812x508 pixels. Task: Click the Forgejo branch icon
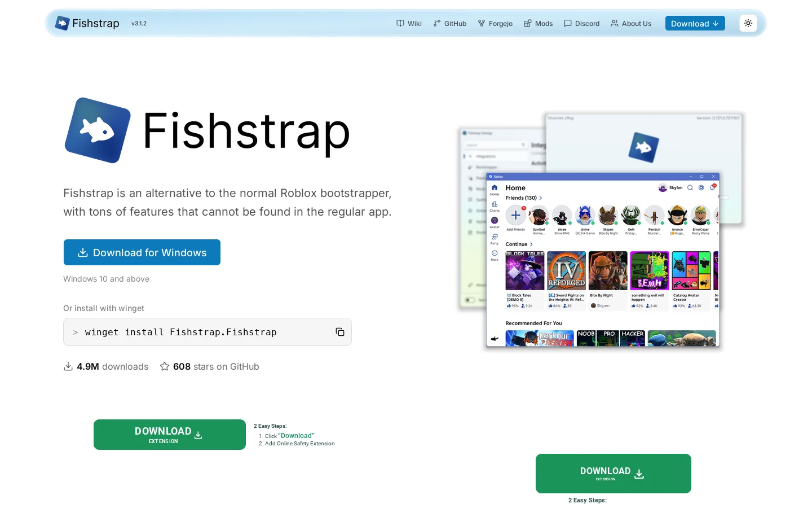pyautogui.click(x=482, y=23)
